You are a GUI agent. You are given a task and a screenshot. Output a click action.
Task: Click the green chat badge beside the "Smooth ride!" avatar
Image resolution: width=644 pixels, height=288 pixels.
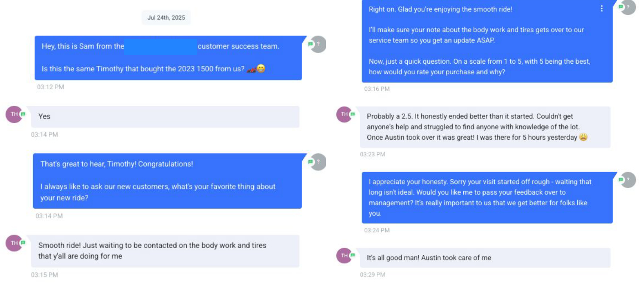tap(23, 243)
